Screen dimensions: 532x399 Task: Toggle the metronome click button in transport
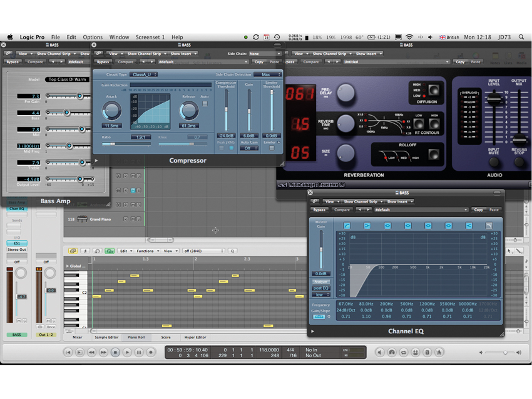click(x=439, y=353)
